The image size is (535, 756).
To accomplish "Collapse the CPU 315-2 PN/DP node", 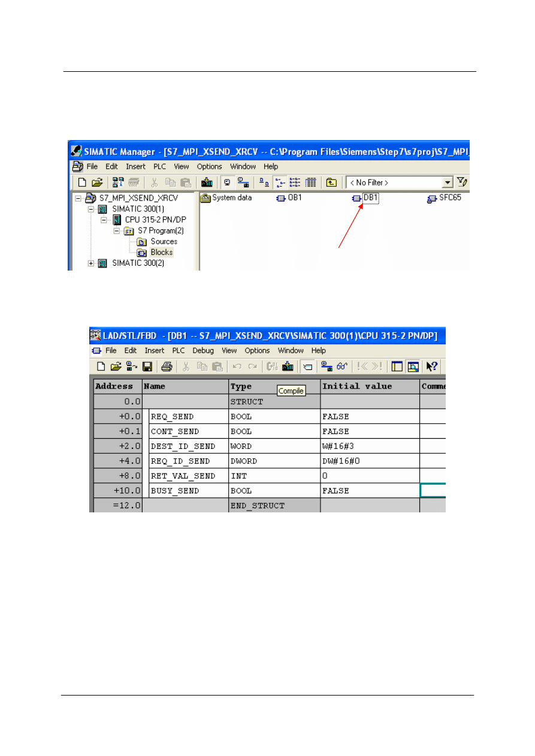I will click(103, 220).
